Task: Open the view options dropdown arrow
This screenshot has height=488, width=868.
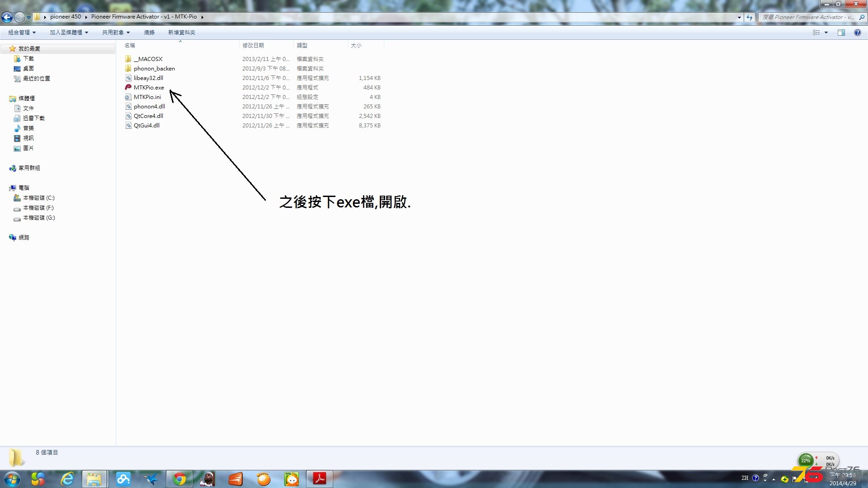Action: [826, 33]
